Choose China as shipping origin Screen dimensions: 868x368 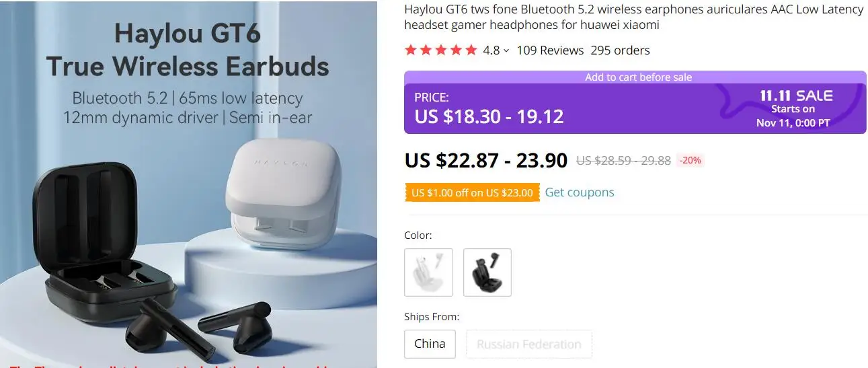pyautogui.click(x=430, y=344)
